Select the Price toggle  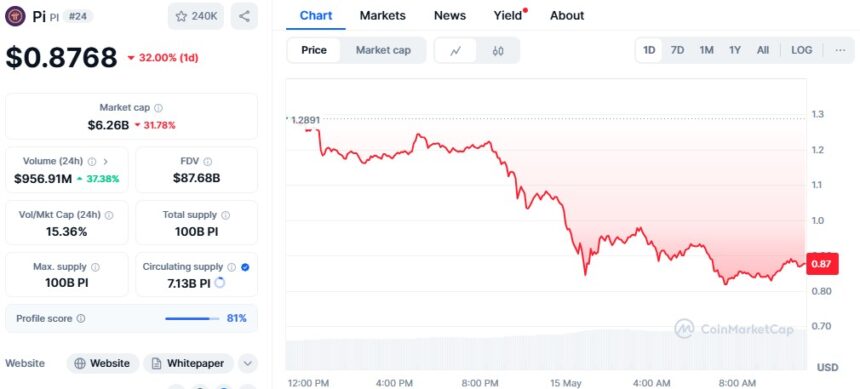[314, 50]
